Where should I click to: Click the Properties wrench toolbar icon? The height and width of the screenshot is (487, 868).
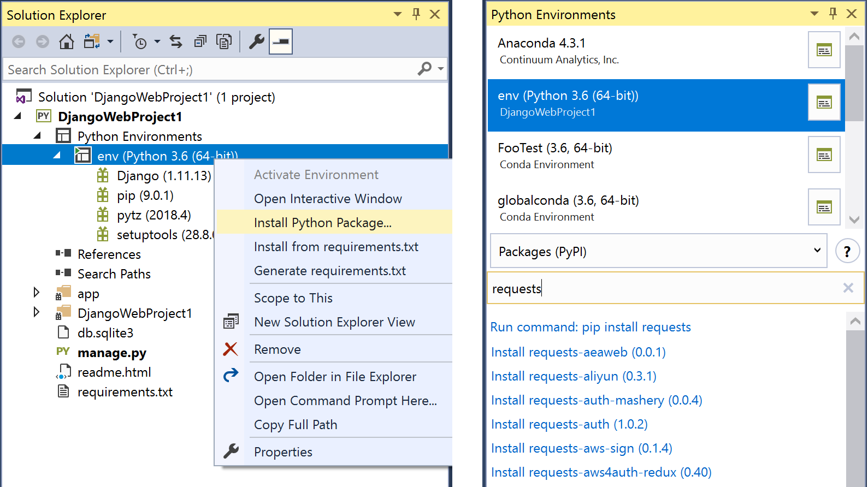pos(256,41)
